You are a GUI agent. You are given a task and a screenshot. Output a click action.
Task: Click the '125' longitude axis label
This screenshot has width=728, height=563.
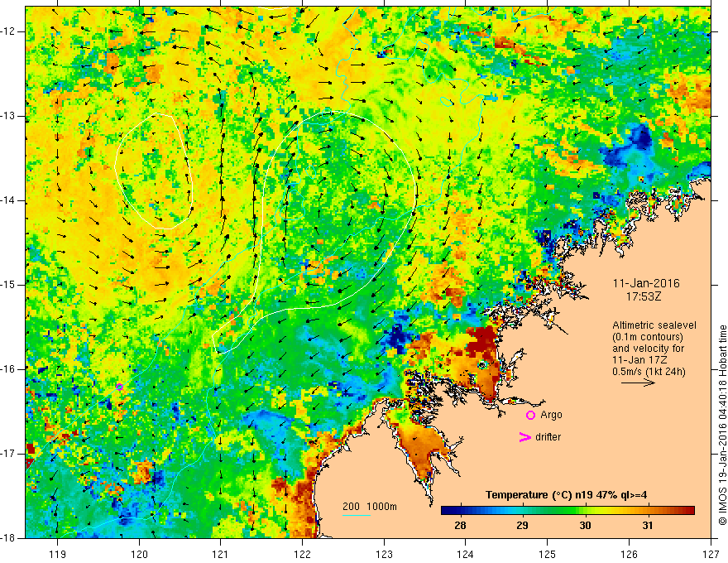548,554
